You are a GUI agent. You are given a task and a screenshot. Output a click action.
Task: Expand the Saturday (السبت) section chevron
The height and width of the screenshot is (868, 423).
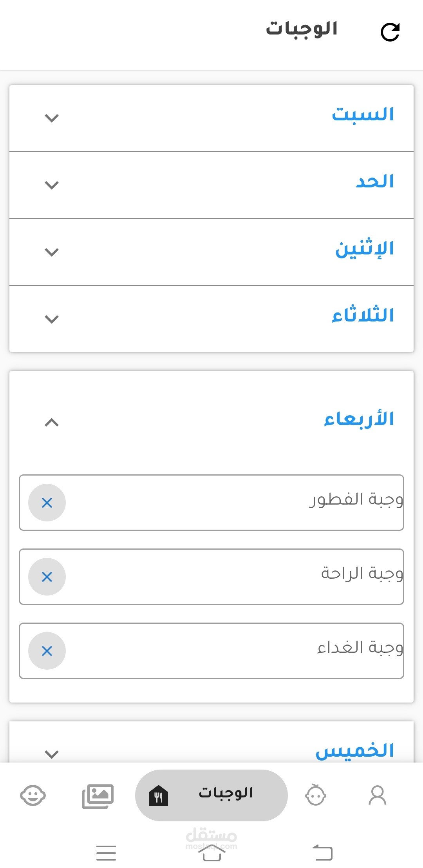[x=52, y=118]
